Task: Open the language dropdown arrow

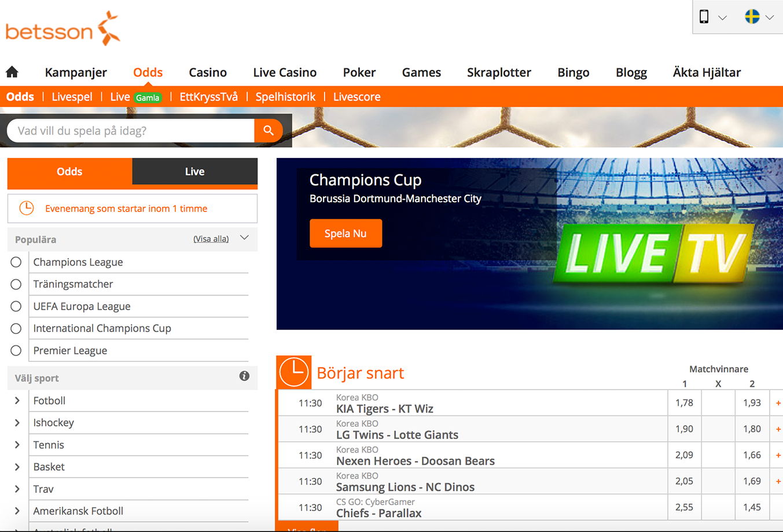Action: click(x=770, y=17)
